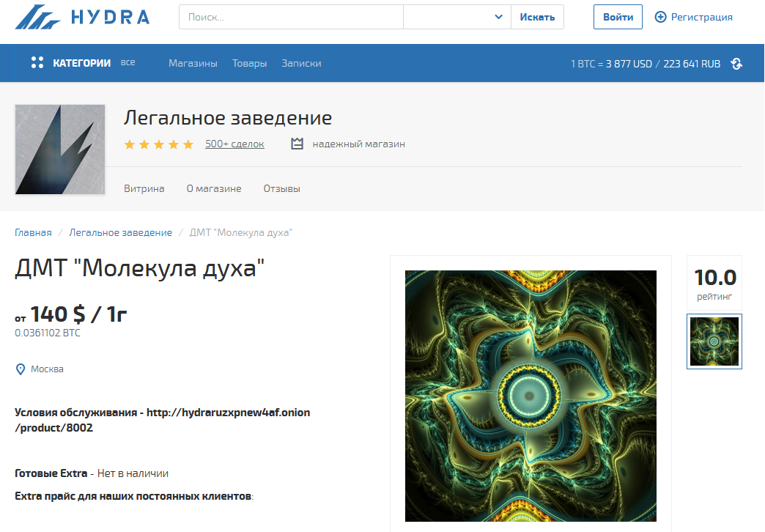Image resolution: width=765 pixels, height=532 pixels.
Task: Click the все link next to categories
Action: pos(127,62)
